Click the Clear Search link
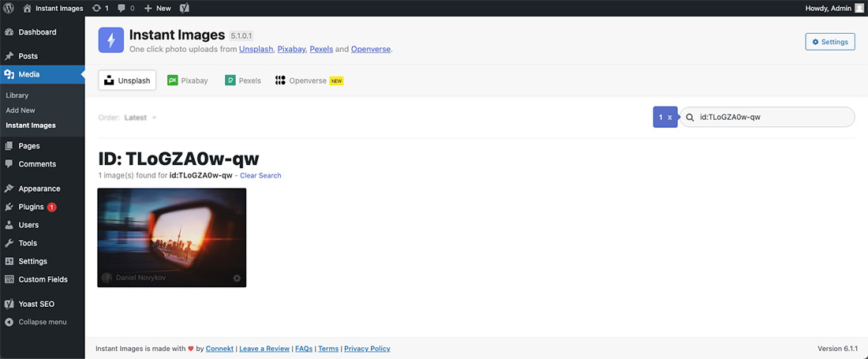868x359 pixels. (x=260, y=175)
